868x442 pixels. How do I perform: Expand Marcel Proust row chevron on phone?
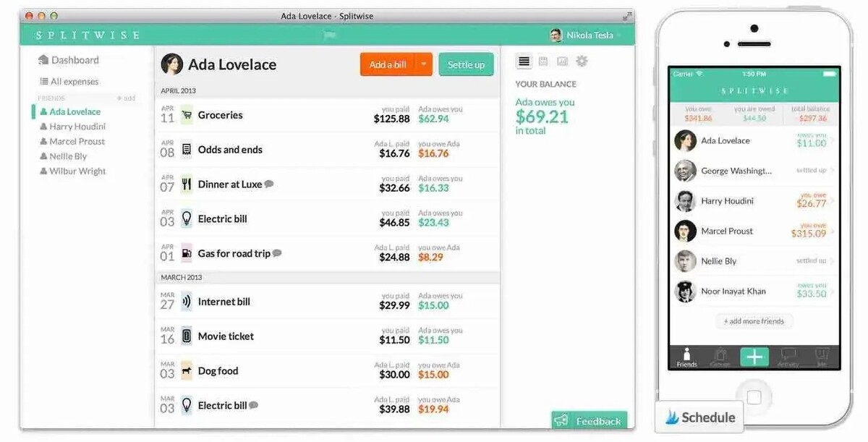coord(832,231)
